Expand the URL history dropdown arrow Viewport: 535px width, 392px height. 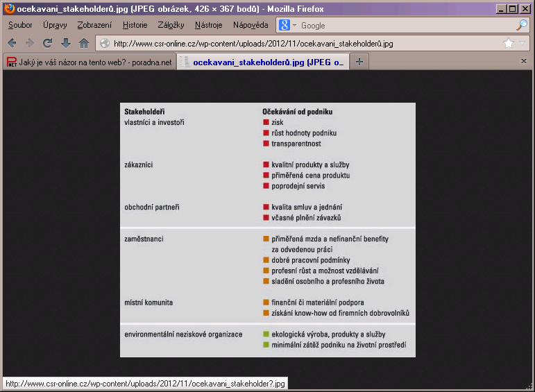(x=522, y=43)
